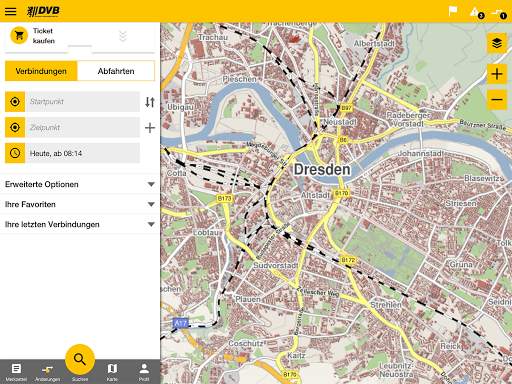Open Änderungen in bottom navigation

pyautogui.click(x=47, y=372)
